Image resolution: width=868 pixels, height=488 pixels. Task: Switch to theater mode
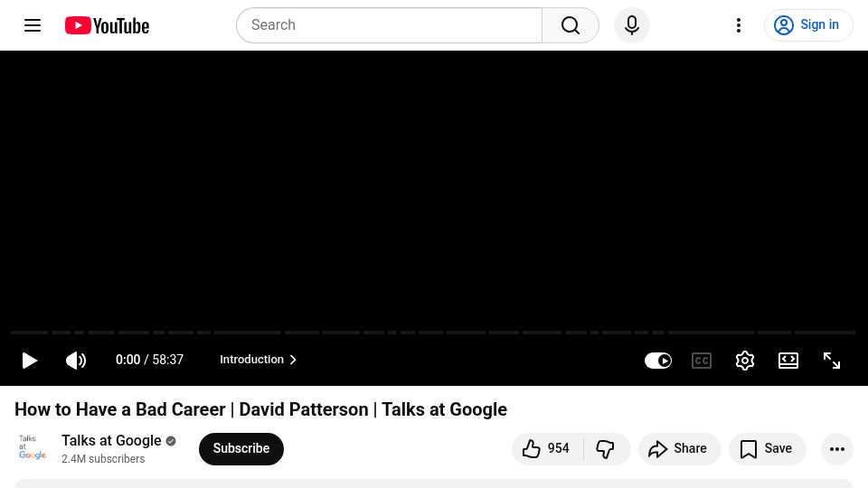tap(788, 361)
